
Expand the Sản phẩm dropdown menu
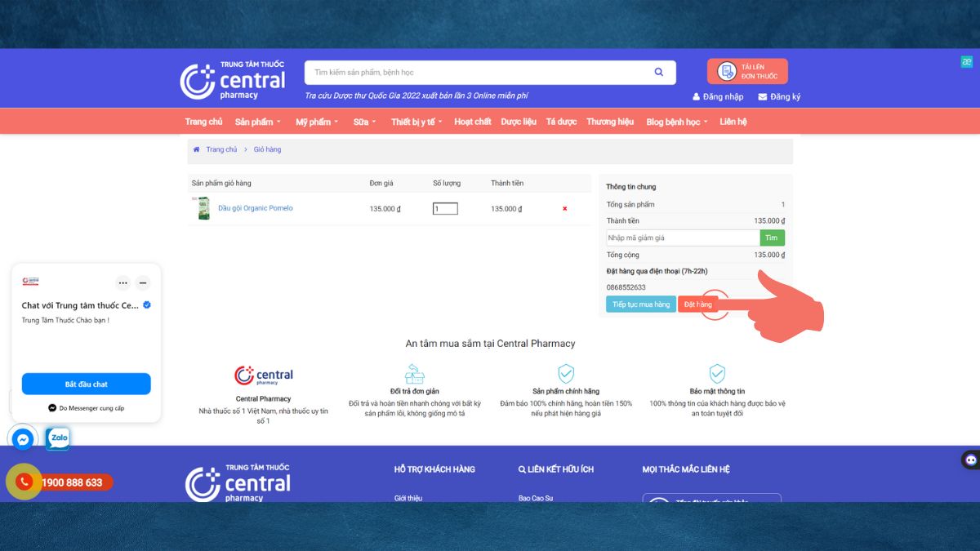pos(257,122)
